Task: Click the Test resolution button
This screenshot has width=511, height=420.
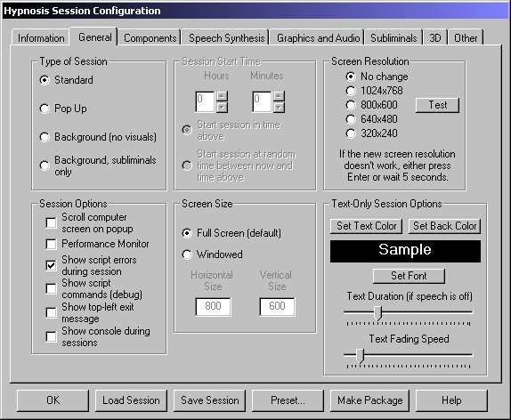Action: [437, 105]
